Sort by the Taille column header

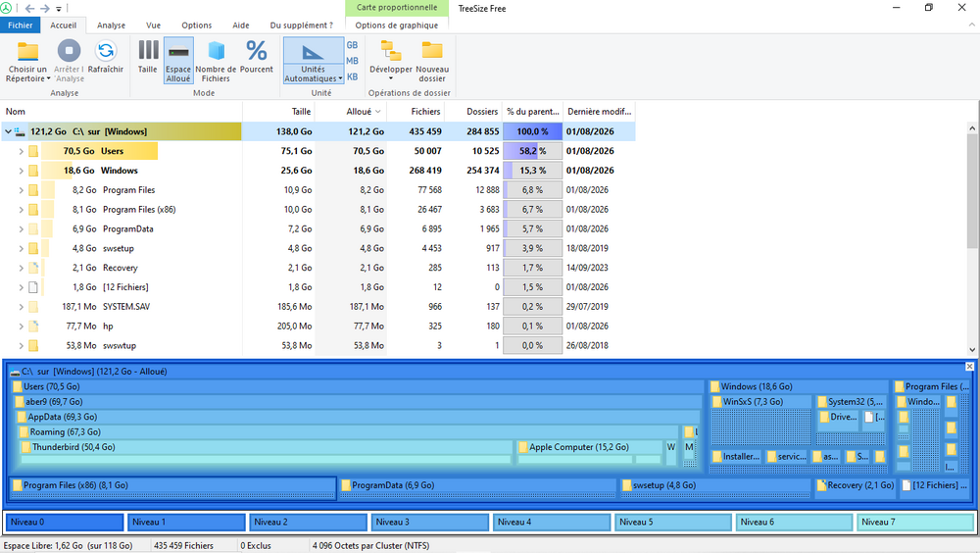pyautogui.click(x=278, y=112)
